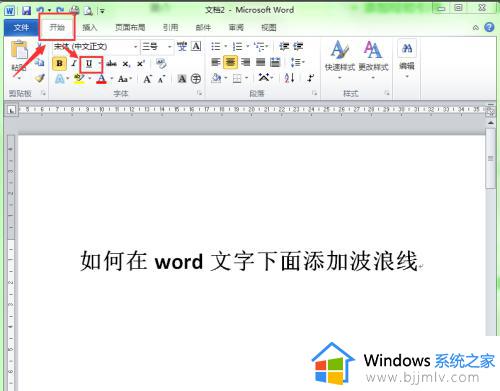
Task: Apply red font color
Action: pos(101,79)
